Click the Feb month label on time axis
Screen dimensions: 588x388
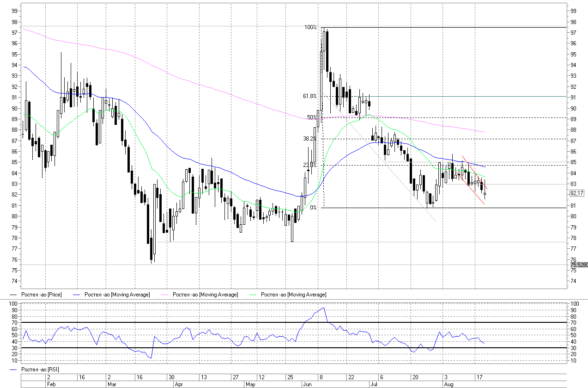51,384
